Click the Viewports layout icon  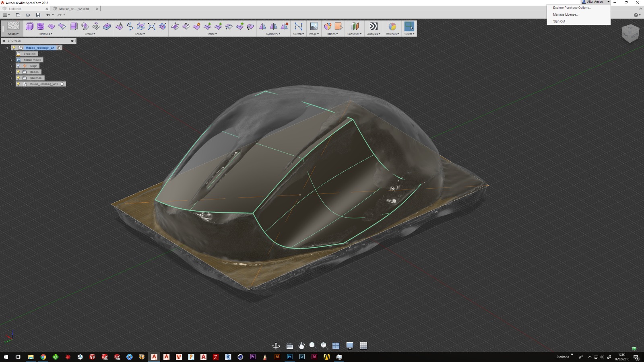coord(336,346)
